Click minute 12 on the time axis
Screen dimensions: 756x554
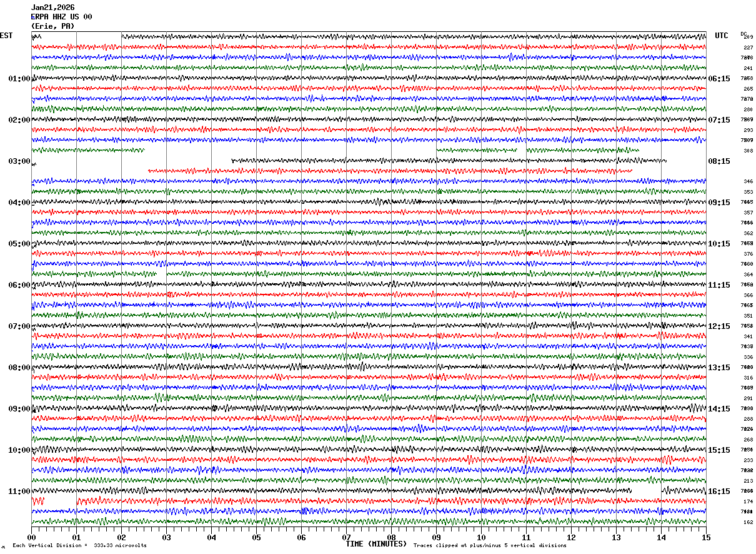point(571,538)
